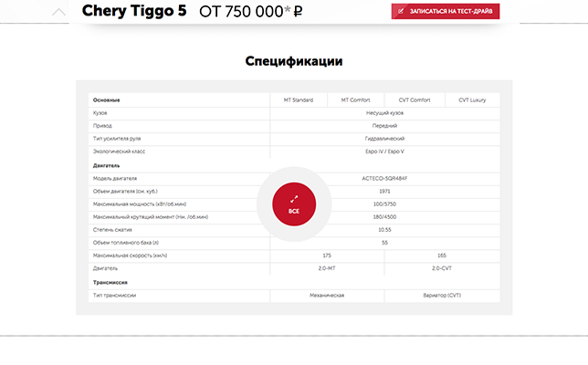Click the Максимальная мощность label
The height and width of the screenshot is (365, 588).
pyautogui.click(x=140, y=204)
